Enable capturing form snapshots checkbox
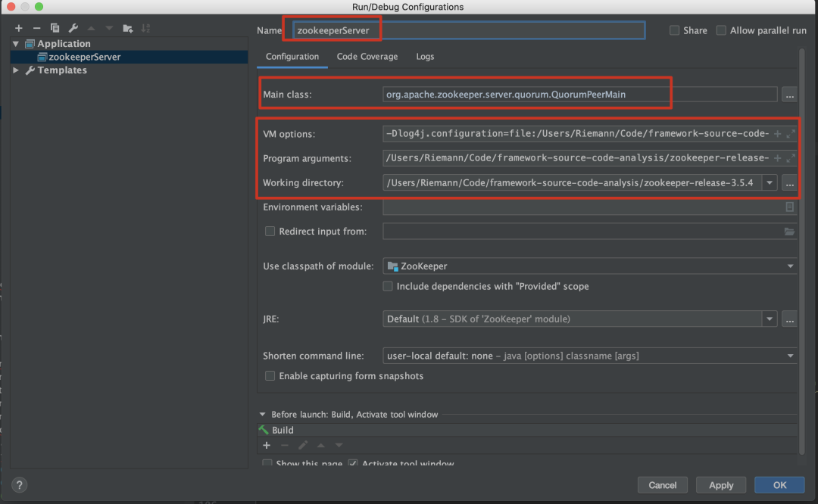Viewport: 818px width, 504px height. point(270,376)
